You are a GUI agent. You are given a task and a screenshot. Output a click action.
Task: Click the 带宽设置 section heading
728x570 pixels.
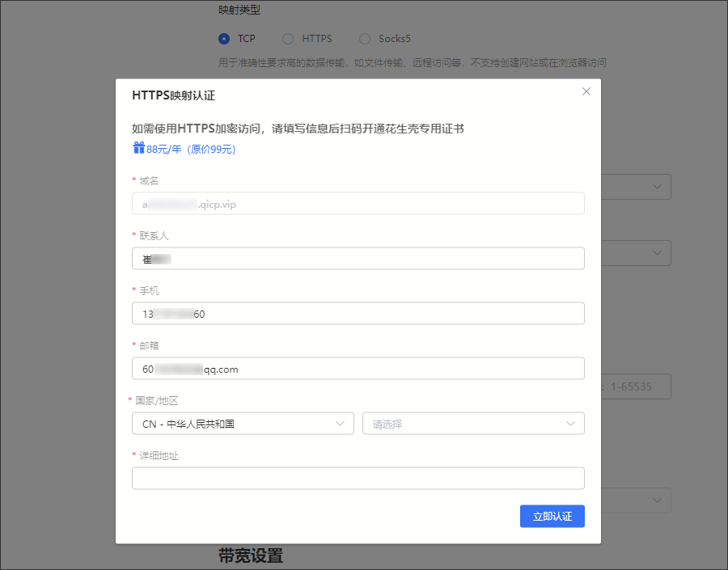coord(251,555)
